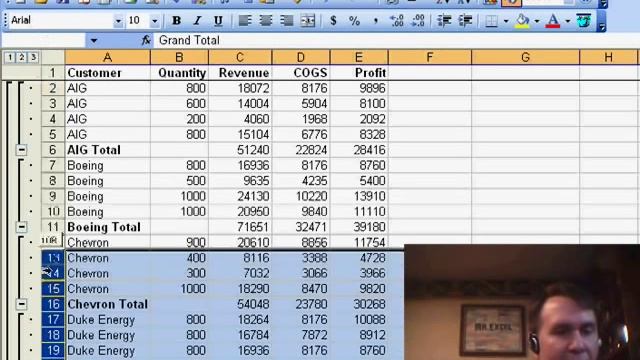Image resolution: width=640 pixels, height=360 pixels.
Task: Open the Fill Color dropdown arrow
Action: [536, 21]
